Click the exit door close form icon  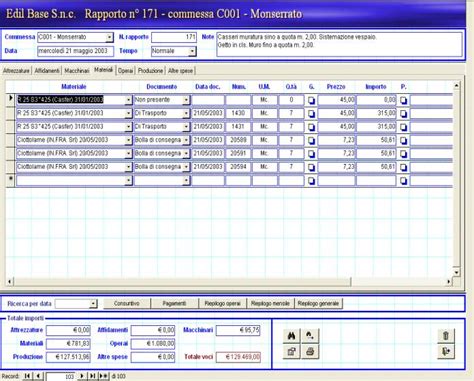[446, 351]
